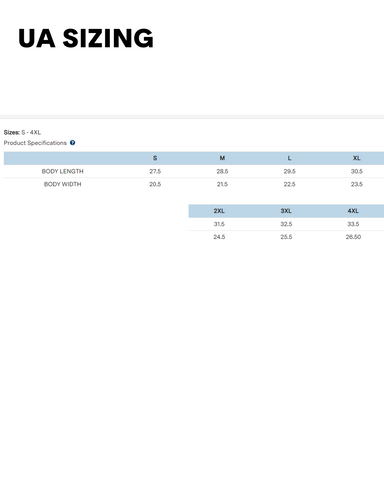Click the 31.5 length value for 2XL

[x=219, y=224]
